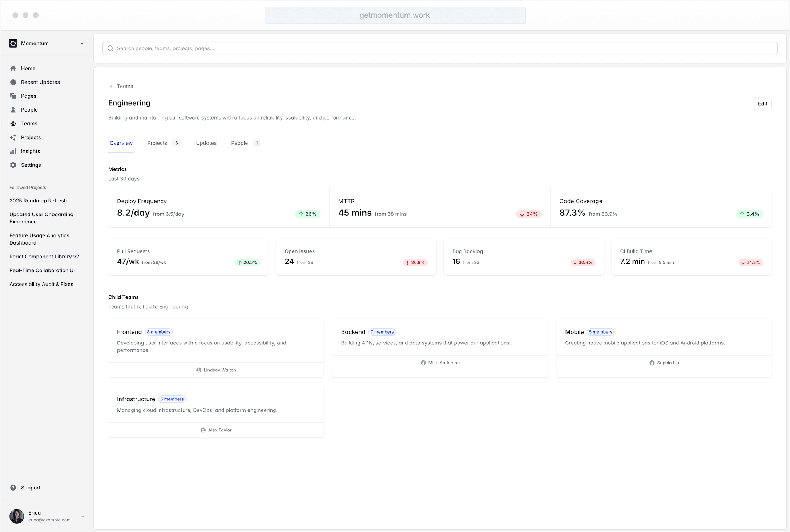Click the Insights bar chart icon
Screen dimensions: 790x532
coord(13,151)
